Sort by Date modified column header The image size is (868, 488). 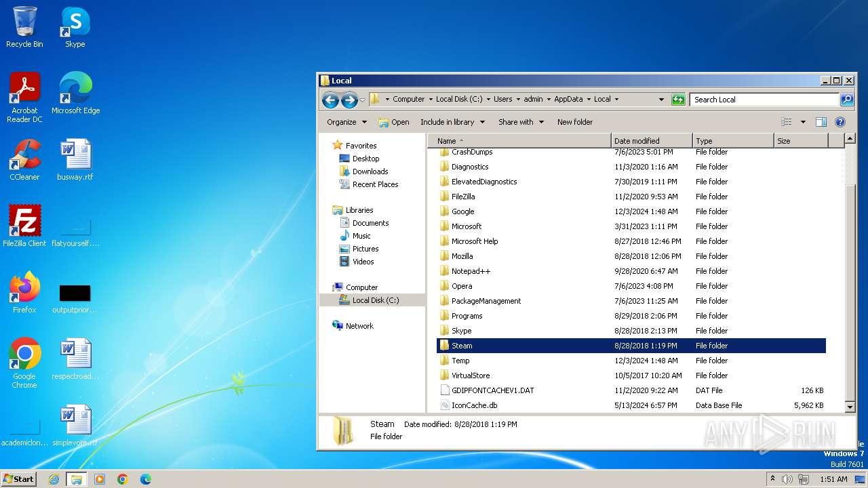point(652,141)
